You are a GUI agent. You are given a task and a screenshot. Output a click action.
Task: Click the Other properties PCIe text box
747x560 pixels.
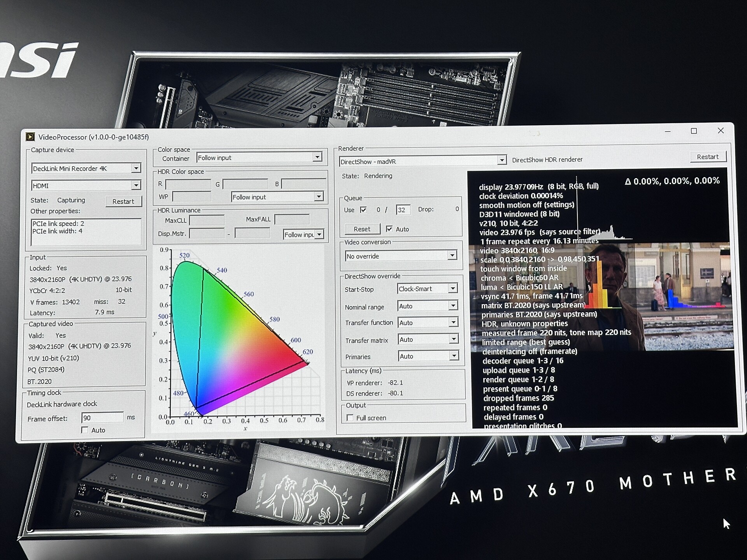coord(86,232)
